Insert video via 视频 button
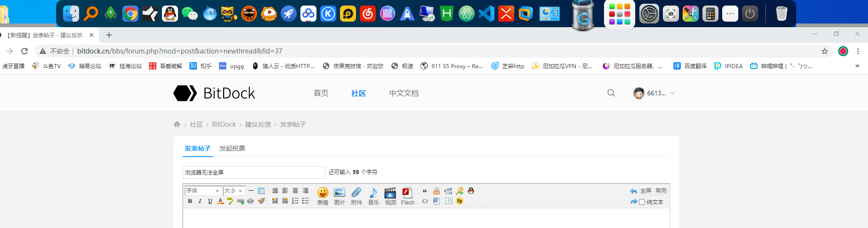The height and width of the screenshot is (228, 868). (391, 196)
